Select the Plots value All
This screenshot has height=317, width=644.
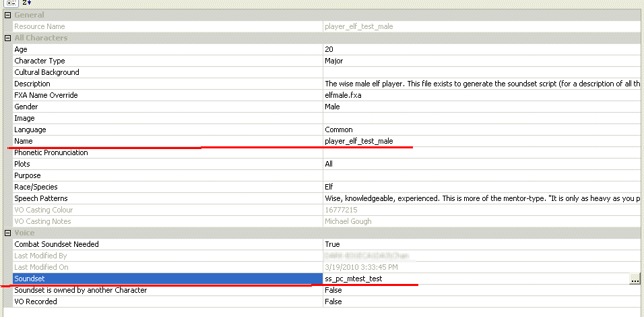point(329,164)
